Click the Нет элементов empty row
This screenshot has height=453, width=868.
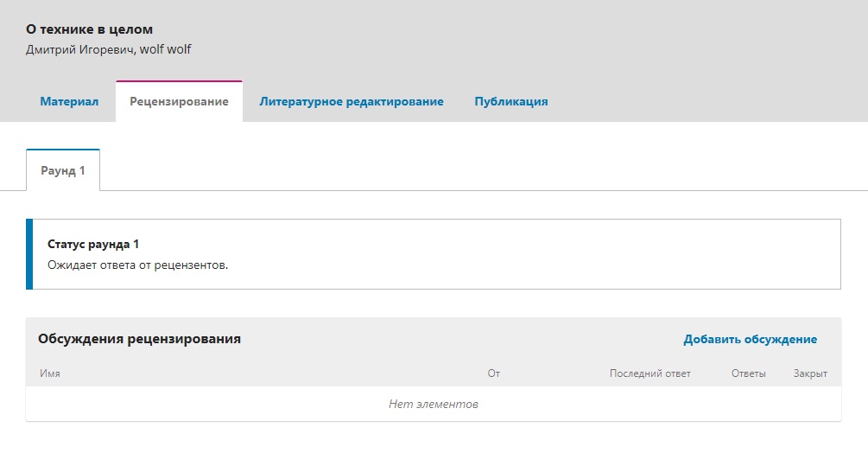click(434, 404)
